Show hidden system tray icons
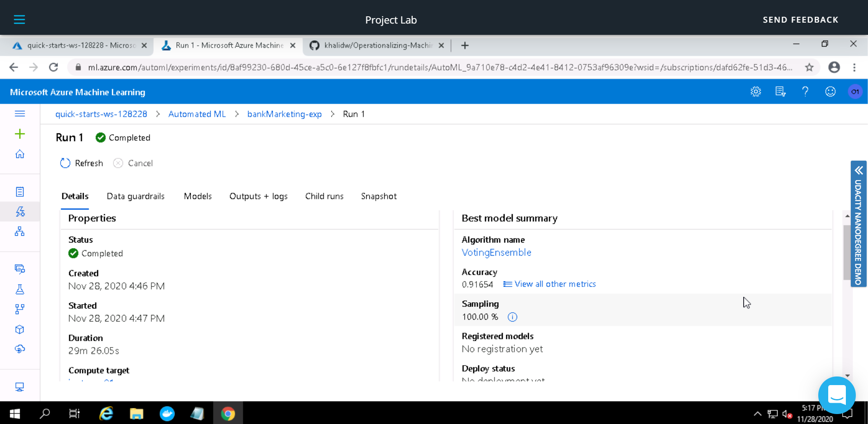 pyautogui.click(x=758, y=414)
